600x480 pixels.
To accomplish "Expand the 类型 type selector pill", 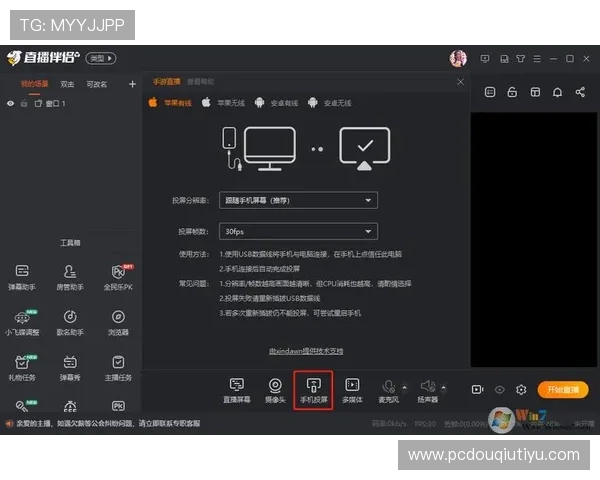I will tap(101, 58).
